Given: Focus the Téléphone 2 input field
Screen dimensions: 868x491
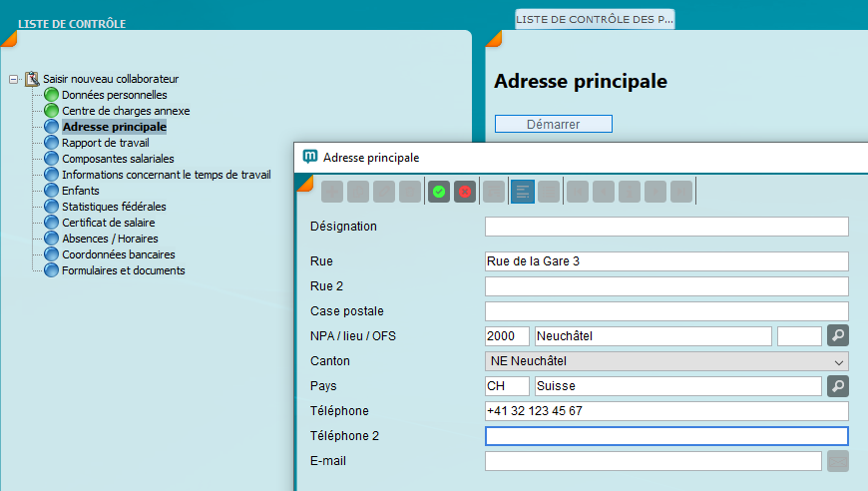Looking at the screenshot, I should click(x=666, y=436).
